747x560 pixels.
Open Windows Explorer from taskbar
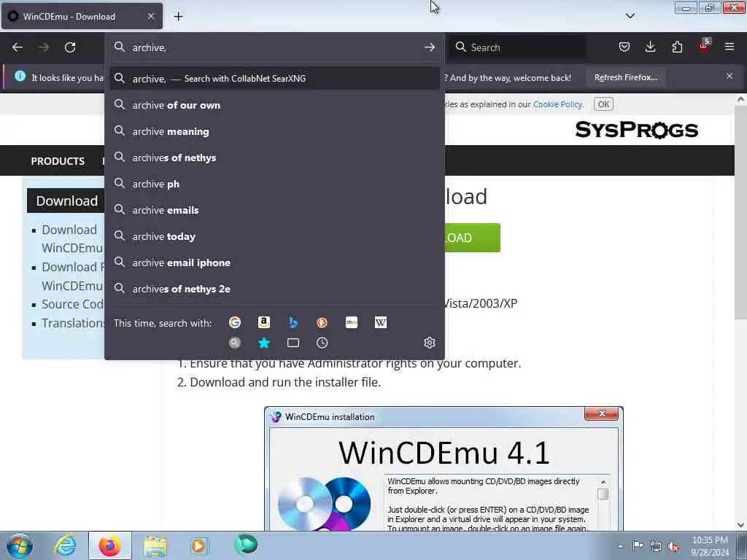coord(155,545)
